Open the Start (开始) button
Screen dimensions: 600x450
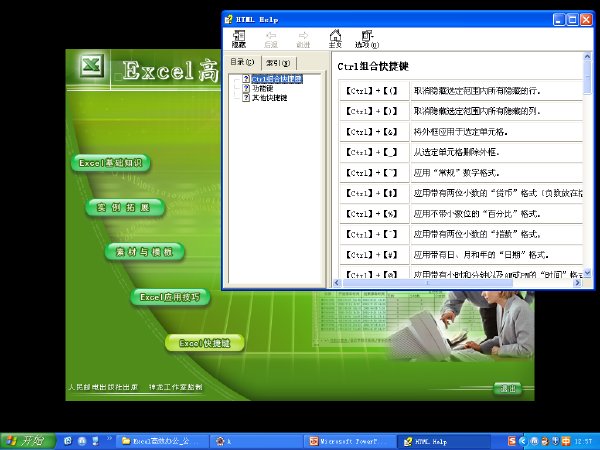28,441
